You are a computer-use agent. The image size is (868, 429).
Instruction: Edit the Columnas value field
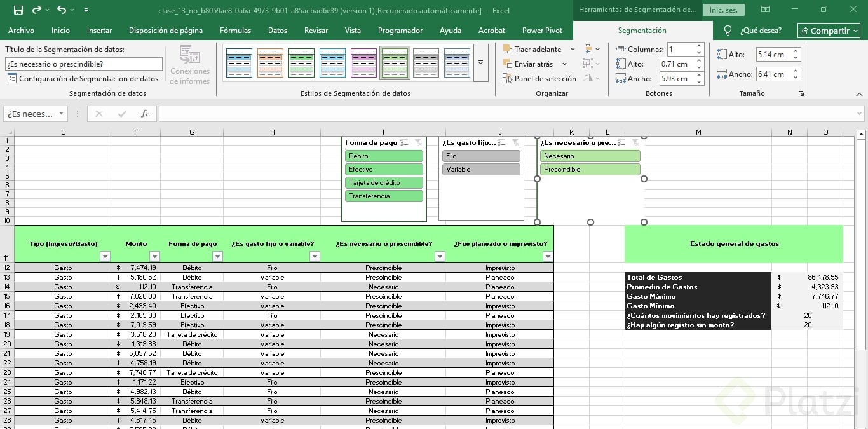[681, 50]
